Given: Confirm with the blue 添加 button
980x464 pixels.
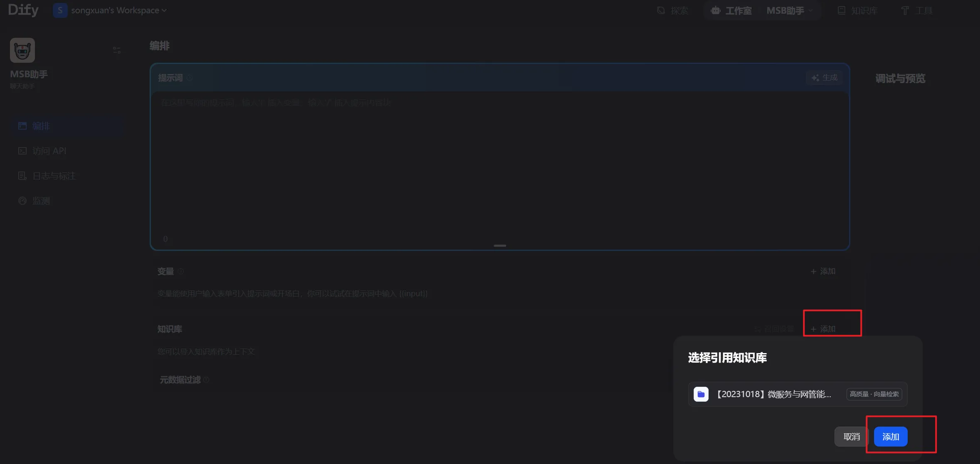Looking at the screenshot, I should 890,437.
